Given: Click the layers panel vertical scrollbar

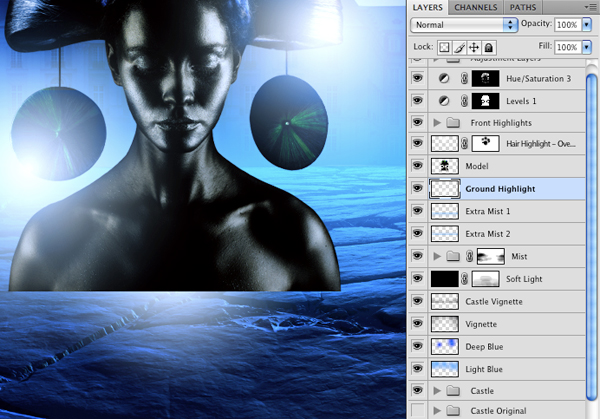Looking at the screenshot, I should pos(591,237).
